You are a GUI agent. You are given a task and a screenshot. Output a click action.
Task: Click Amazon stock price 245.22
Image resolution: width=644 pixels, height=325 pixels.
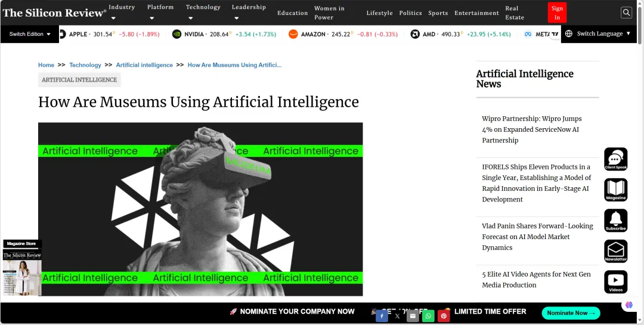(x=341, y=34)
